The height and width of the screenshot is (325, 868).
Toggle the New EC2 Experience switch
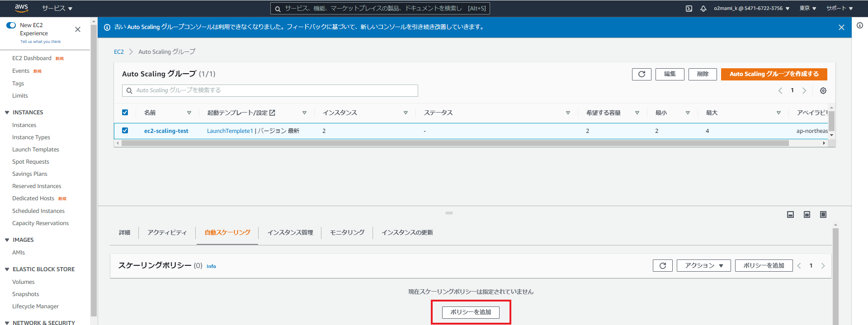[x=11, y=25]
